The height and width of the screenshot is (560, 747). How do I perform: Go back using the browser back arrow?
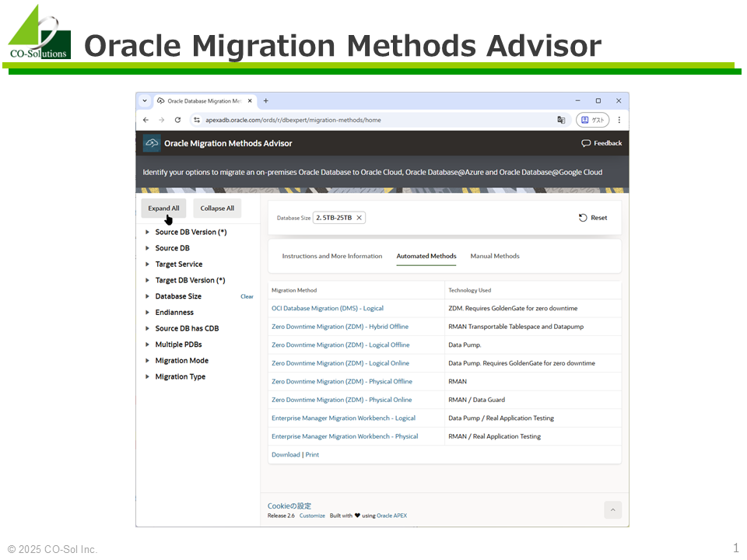click(x=146, y=120)
